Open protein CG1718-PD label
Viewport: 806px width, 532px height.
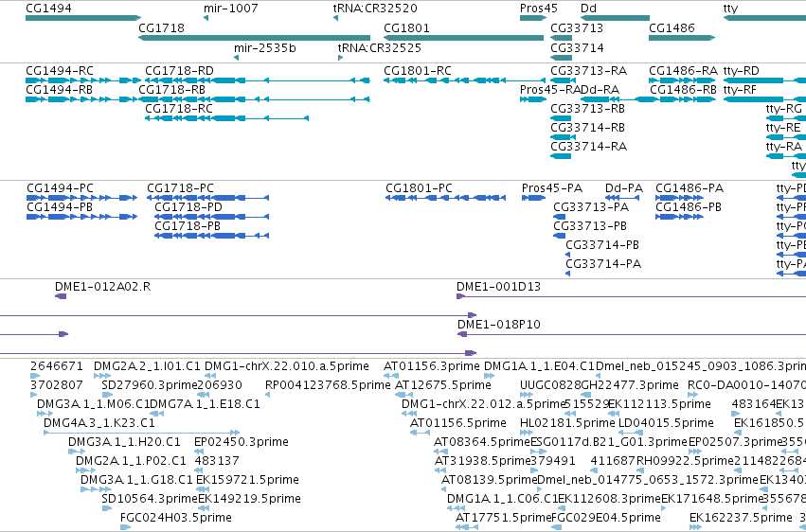pos(188,207)
